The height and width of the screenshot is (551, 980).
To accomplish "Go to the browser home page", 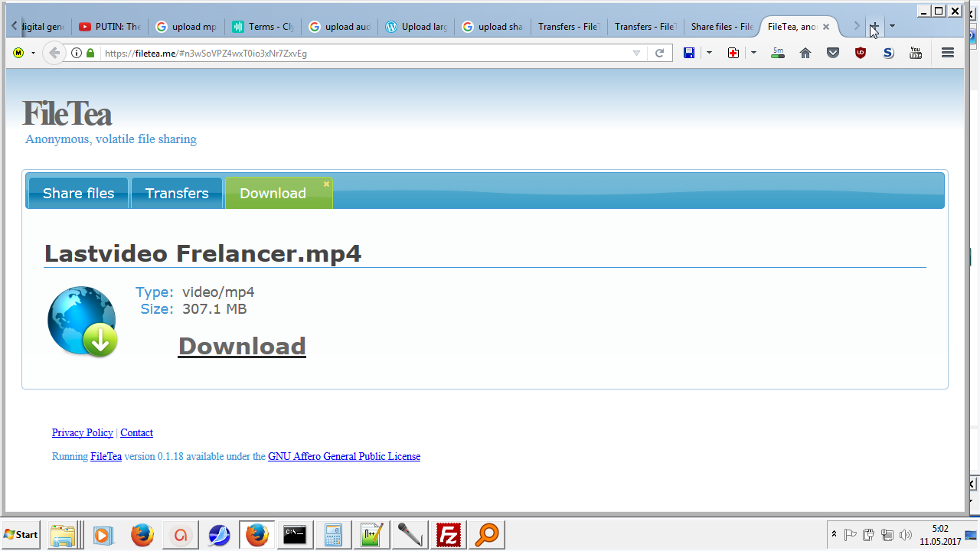I will (x=805, y=53).
